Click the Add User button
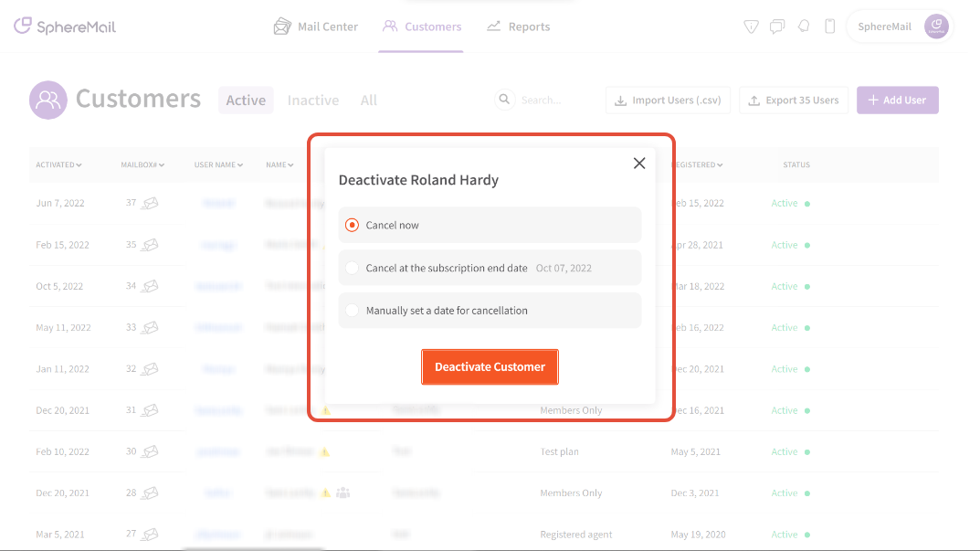This screenshot has height=551, width=980. point(898,101)
